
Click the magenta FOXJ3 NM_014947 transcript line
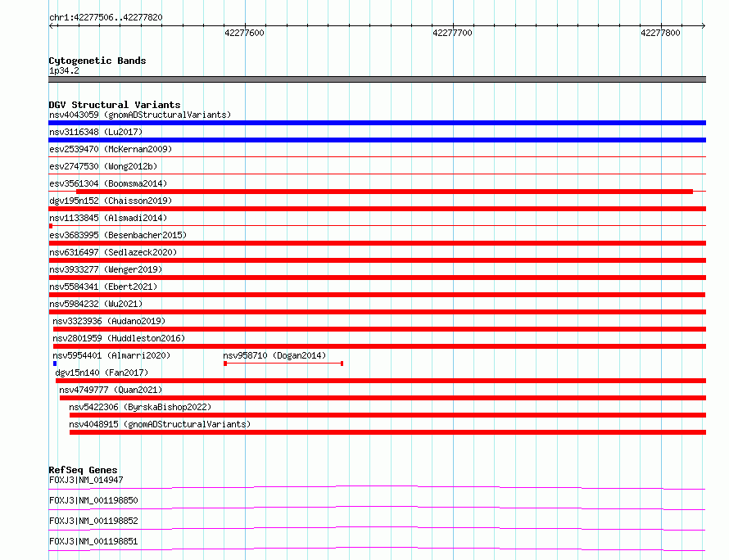377,487
